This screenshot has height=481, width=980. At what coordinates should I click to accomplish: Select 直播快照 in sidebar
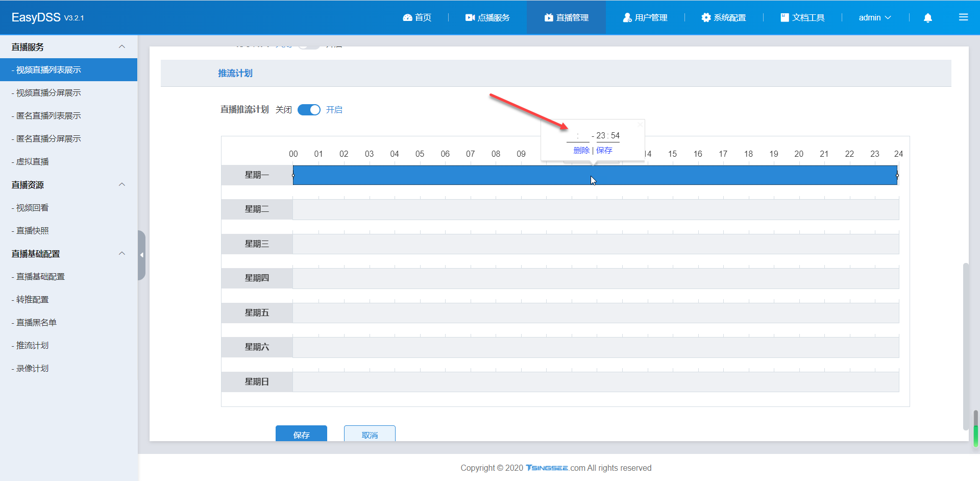click(x=68, y=230)
